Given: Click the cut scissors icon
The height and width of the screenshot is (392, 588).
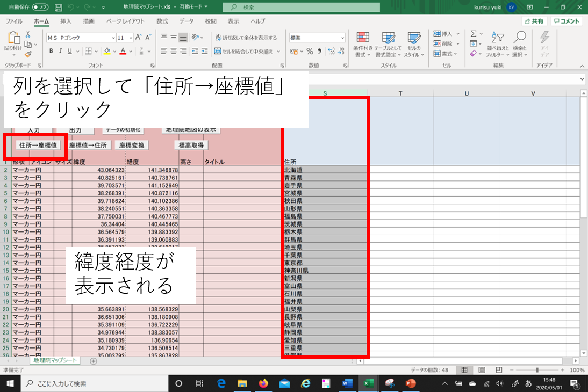Looking at the screenshot, I should (x=28, y=34).
